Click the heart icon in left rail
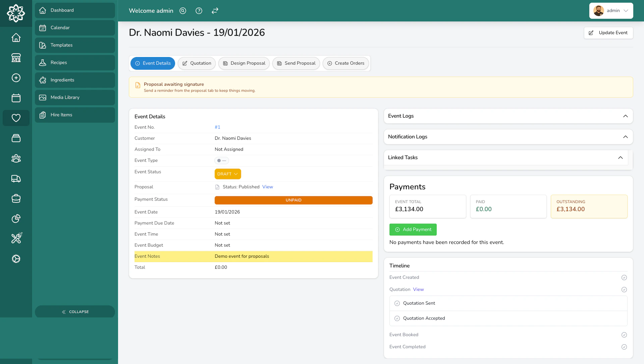Viewport: 644px width, 364px height. 16,118
